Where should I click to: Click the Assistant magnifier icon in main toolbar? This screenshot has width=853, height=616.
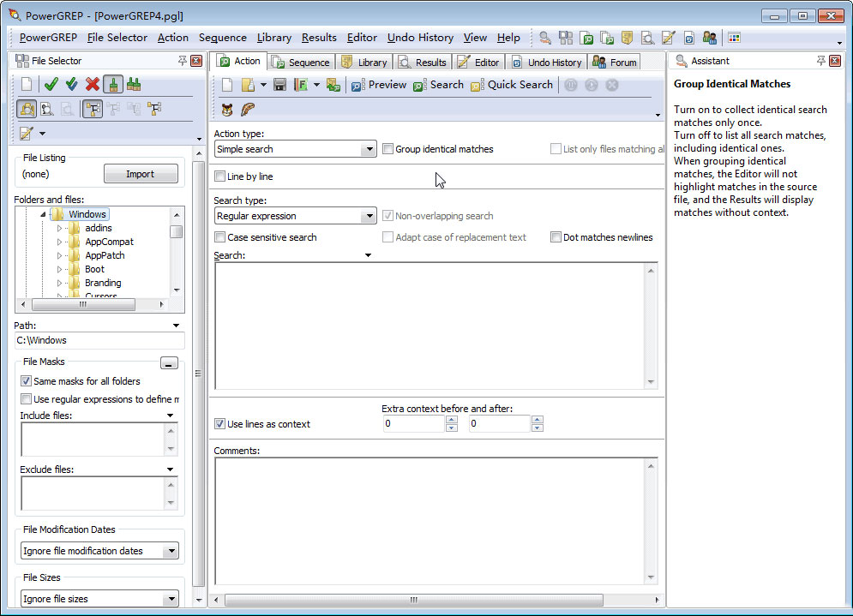(x=545, y=38)
